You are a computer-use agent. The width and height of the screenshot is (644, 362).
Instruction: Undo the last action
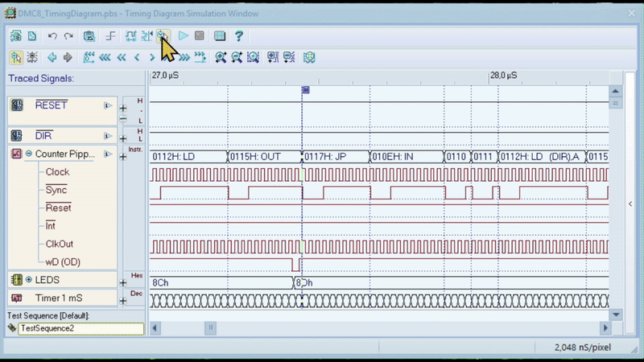coord(52,36)
